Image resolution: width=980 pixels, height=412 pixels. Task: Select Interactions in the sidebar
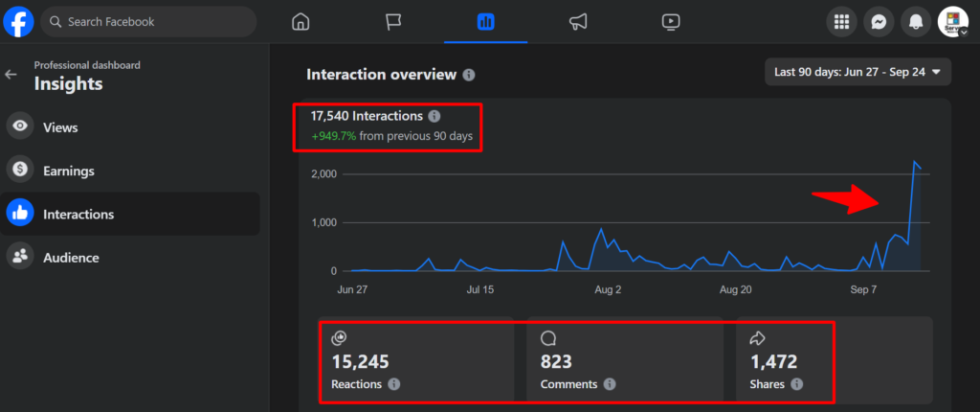tap(78, 214)
